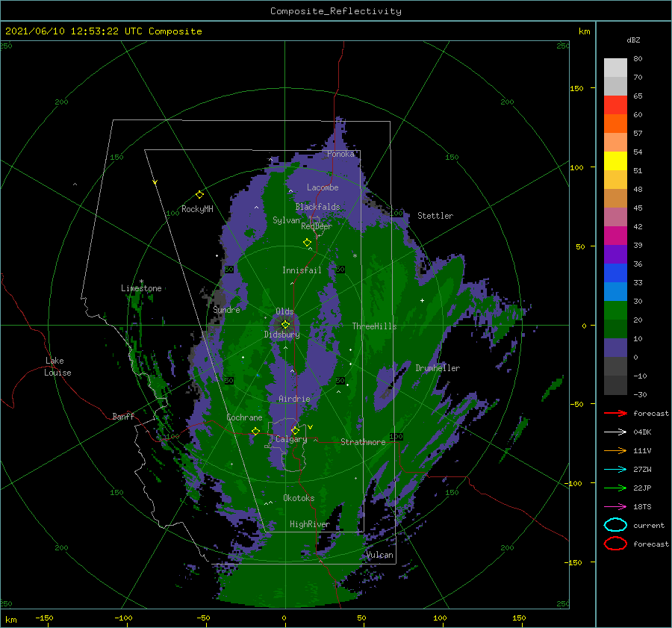Click the red 'forecast' ellipse legend icon
Screen dimensions: 672x628
(x=615, y=544)
